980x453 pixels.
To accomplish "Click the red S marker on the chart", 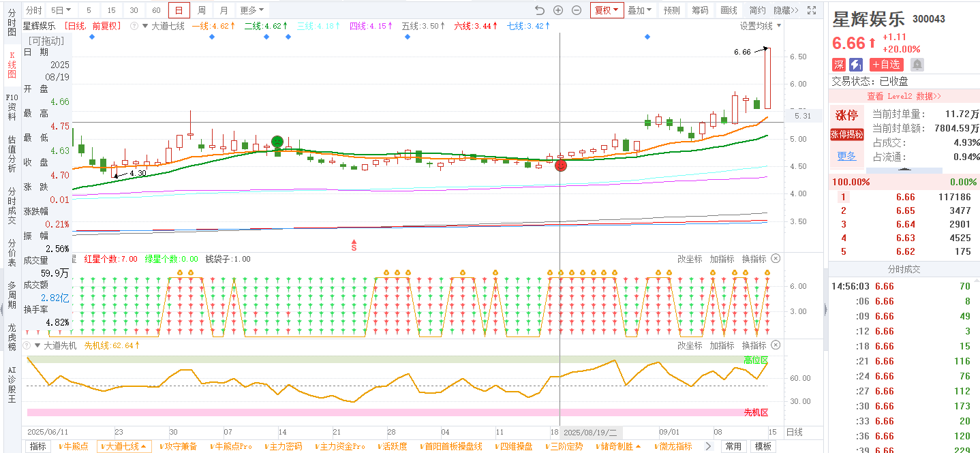I will click(354, 245).
